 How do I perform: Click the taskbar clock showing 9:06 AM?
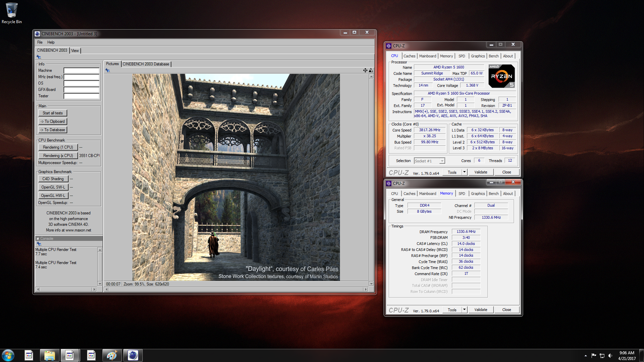pos(627,356)
